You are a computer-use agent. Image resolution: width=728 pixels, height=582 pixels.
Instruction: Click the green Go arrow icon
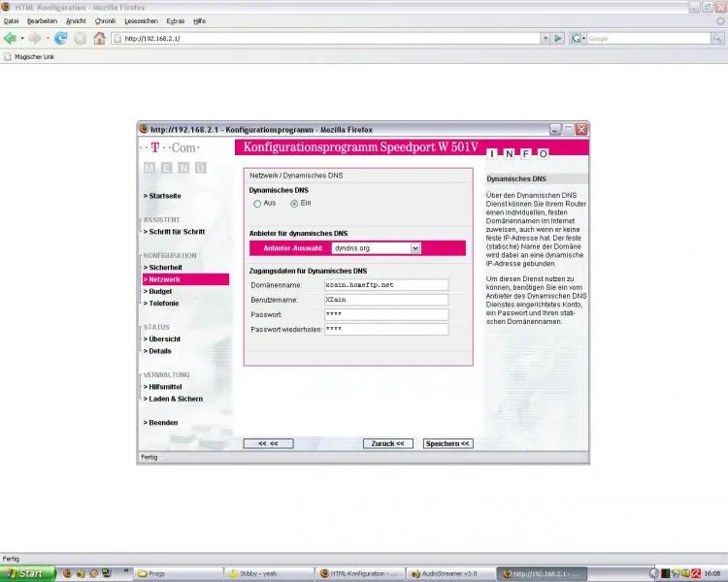(x=557, y=39)
